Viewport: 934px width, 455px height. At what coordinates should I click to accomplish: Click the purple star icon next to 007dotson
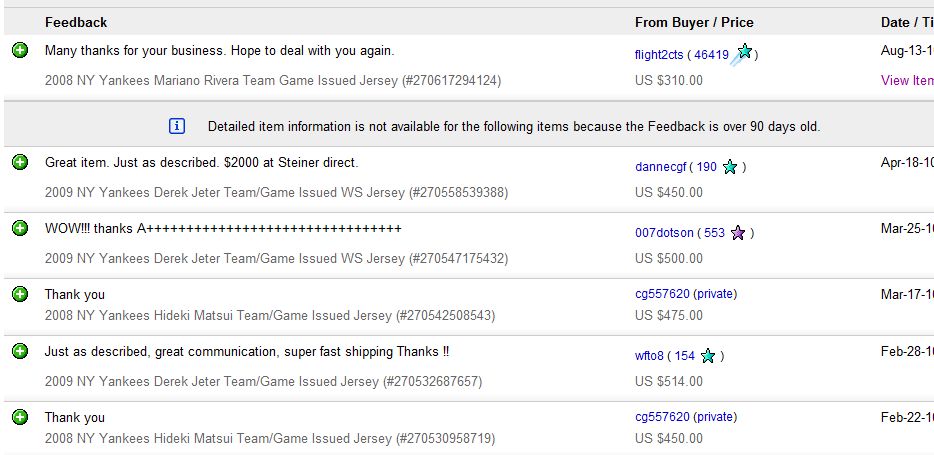tap(738, 233)
